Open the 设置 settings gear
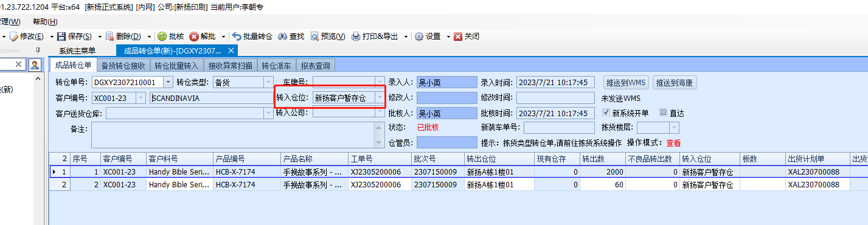 428,36
